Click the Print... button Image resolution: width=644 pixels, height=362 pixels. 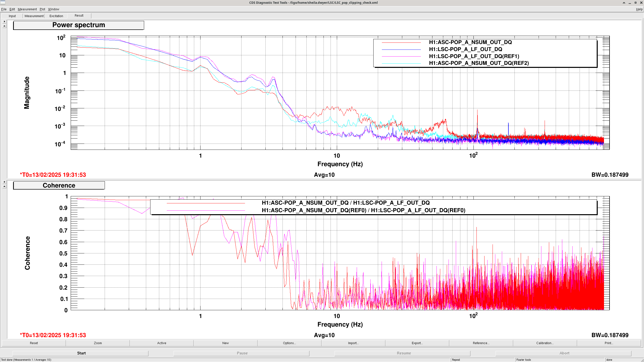[609, 343]
